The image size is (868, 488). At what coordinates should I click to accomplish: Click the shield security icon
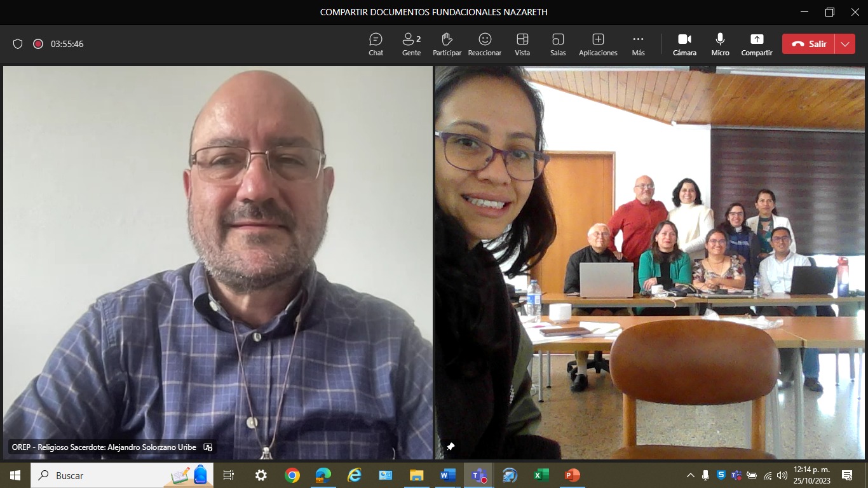tap(18, 44)
